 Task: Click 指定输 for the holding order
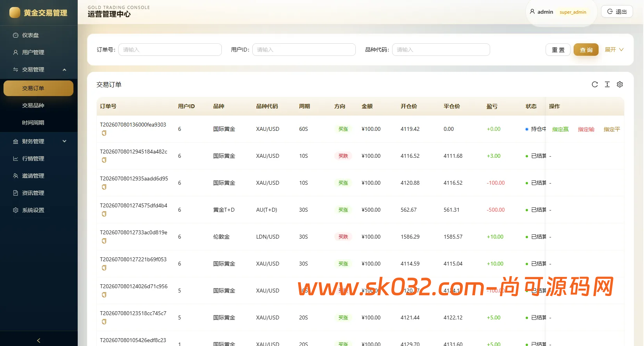[x=586, y=129]
